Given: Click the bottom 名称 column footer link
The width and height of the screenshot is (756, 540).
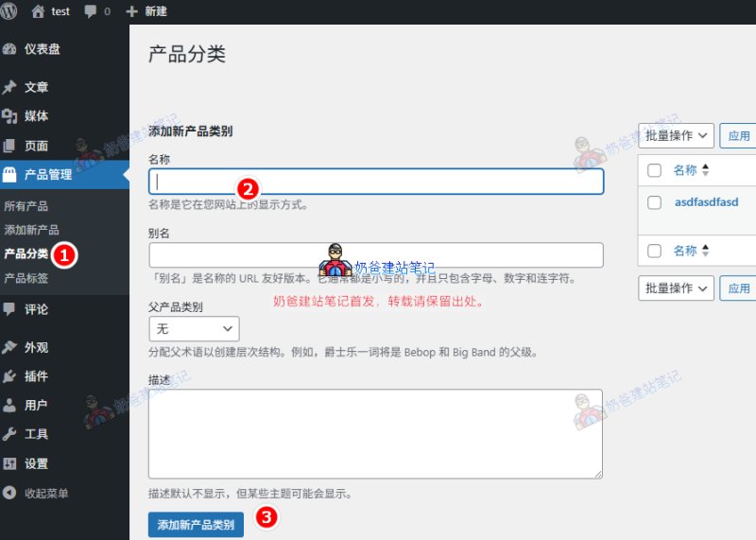Looking at the screenshot, I should [685, 251].
